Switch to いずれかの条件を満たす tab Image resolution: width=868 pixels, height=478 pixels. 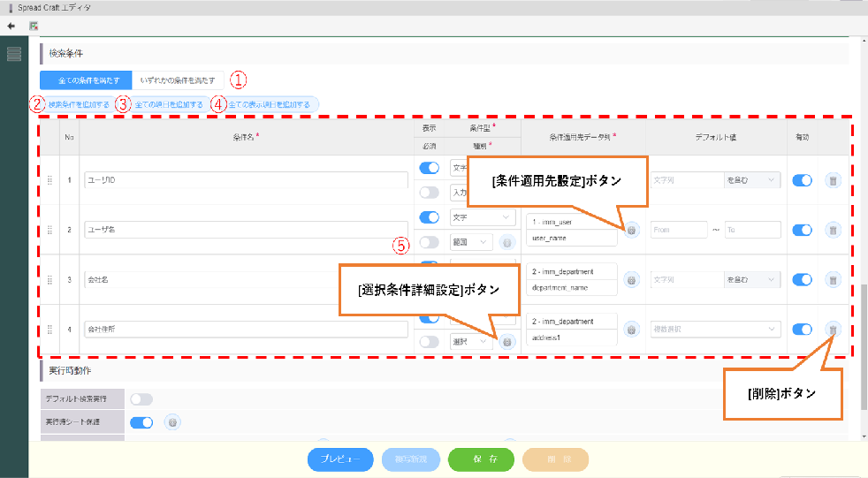pos(177,80)
